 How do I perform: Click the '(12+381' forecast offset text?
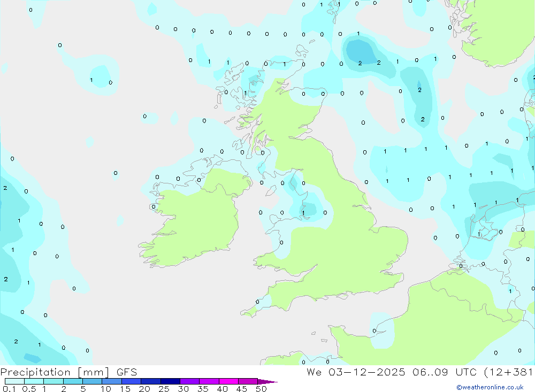(508, 372)
